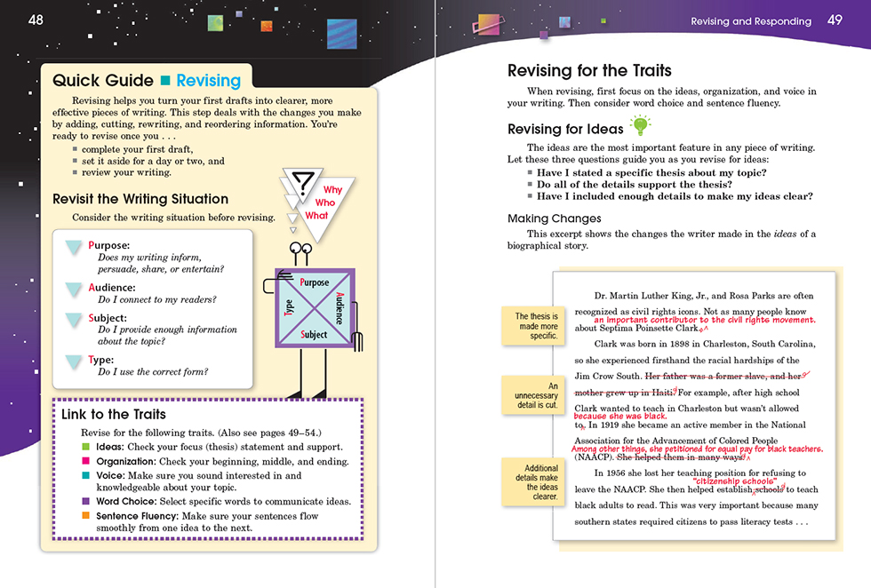
Task: Click the purple square beside Word Choice
Action: tap(86, 501)
